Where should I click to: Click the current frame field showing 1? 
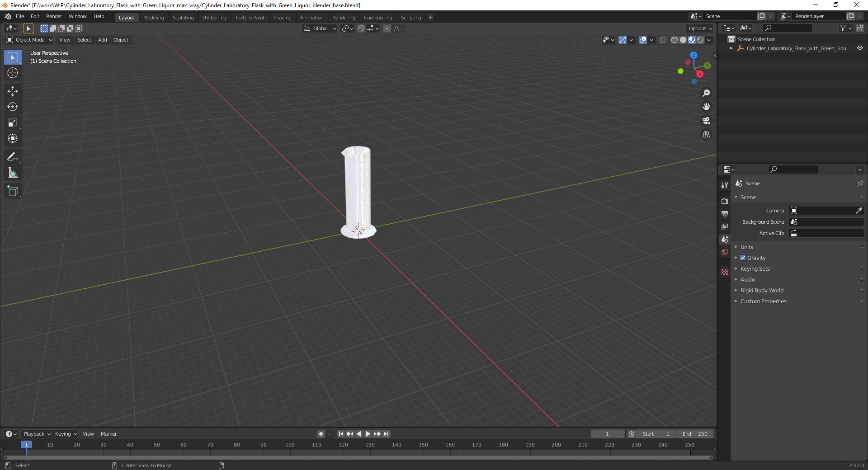click(607, 434)
